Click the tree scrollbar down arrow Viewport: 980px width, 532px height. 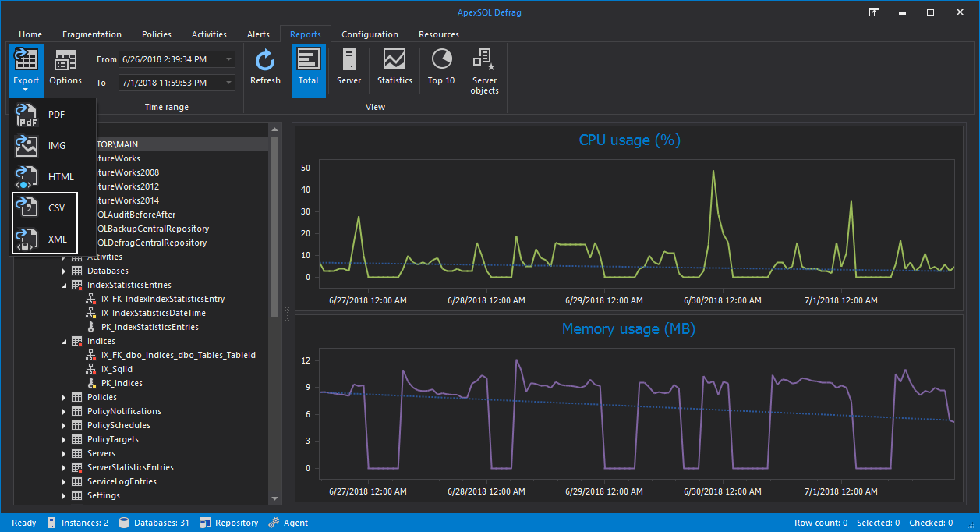[275, 498]
